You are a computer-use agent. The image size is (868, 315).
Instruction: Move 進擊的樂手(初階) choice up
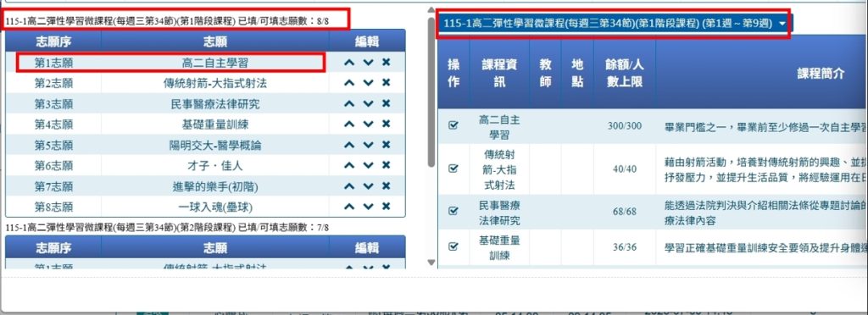348,186
